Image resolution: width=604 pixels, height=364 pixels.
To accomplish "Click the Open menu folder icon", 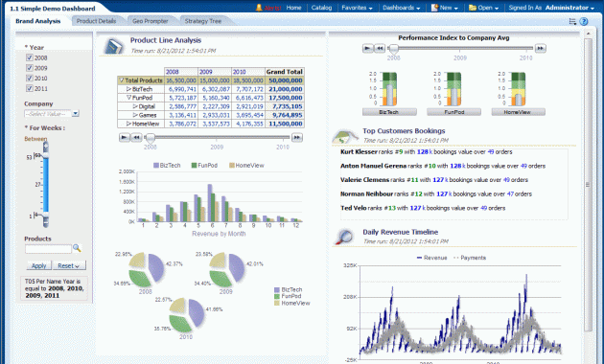I will pos(473,8).
